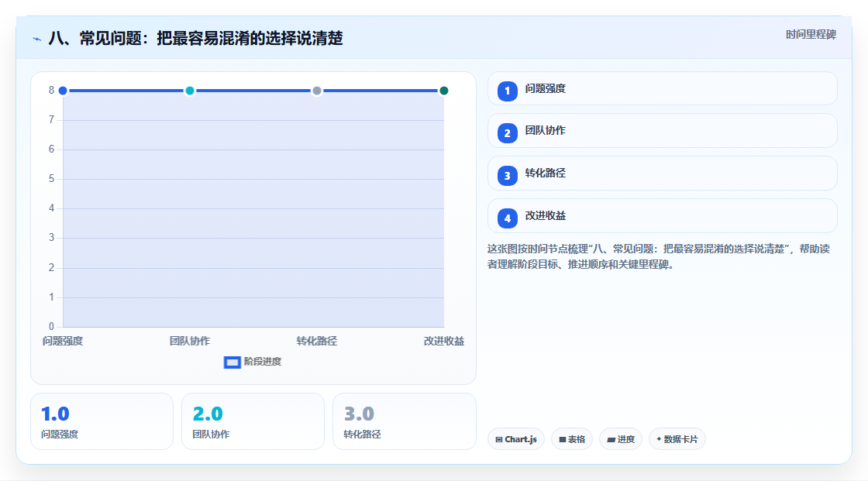The height and width of the screenshot is (481, 868).
Task: Click the x-axis label 团队协作
Action: coord(190,341)
